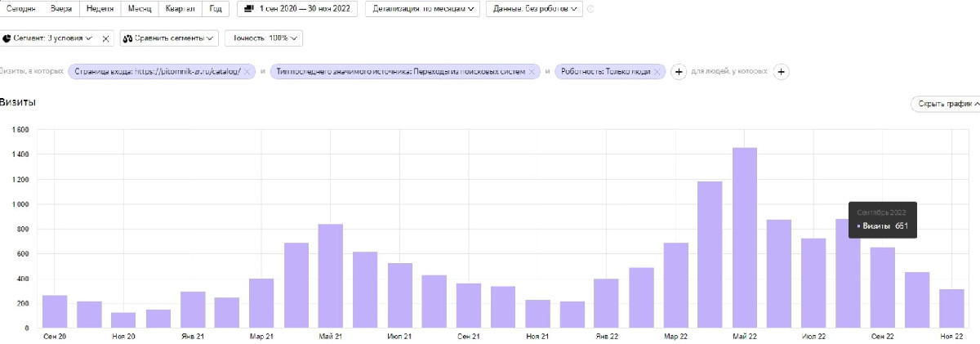Screen dimensions: 980x344
Task: Open the date range calendar picker
Action: click(297, 9)
